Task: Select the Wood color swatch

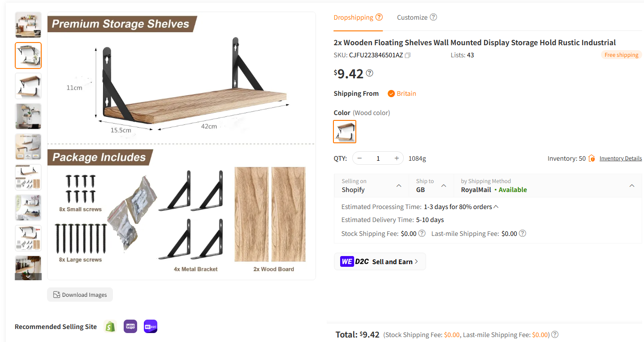Action: point(344,131)
